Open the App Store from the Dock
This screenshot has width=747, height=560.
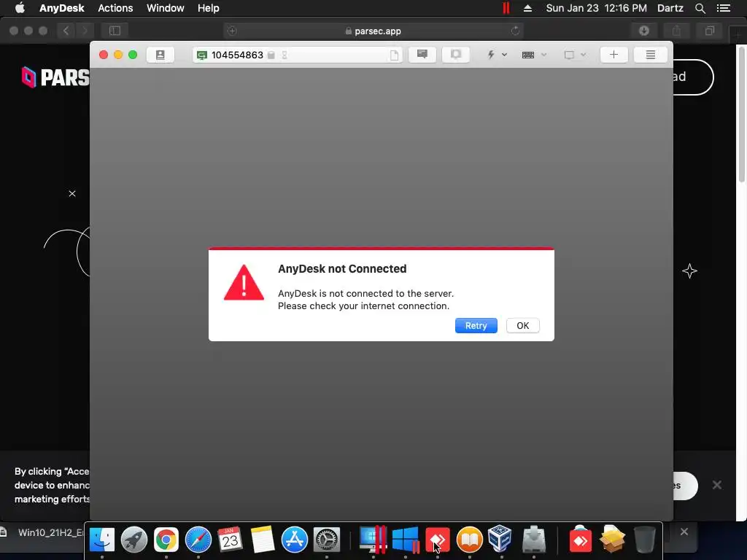tap(295, 540)
